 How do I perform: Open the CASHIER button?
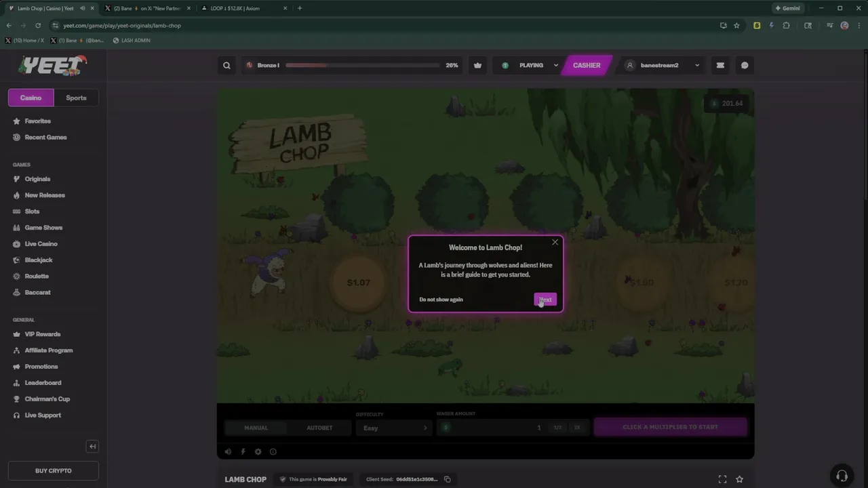pos(587,65)
